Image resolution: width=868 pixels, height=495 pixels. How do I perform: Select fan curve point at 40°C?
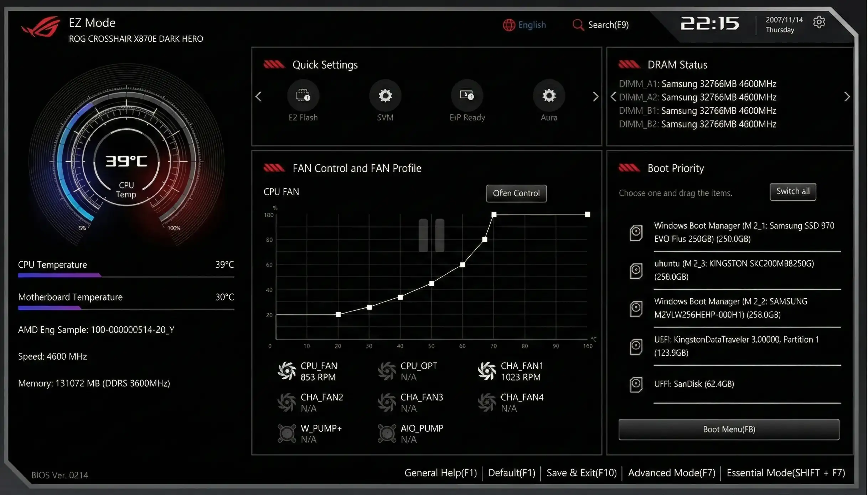tap(400, 297)
